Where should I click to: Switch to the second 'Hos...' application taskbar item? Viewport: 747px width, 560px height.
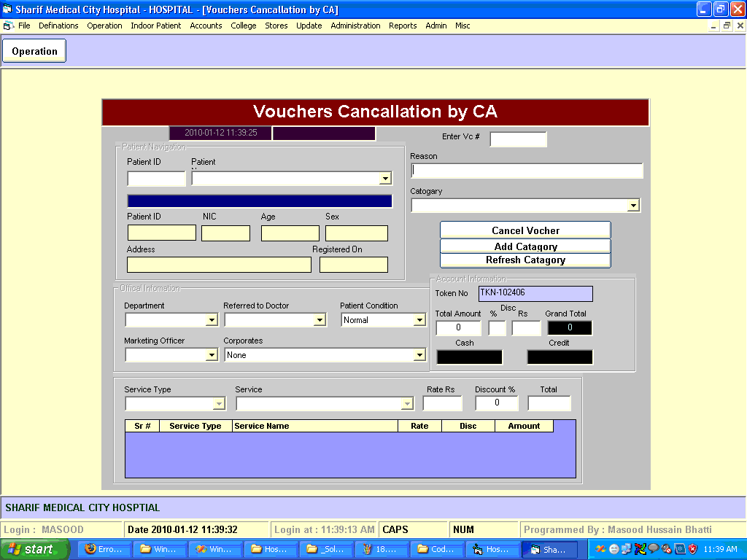492,549
